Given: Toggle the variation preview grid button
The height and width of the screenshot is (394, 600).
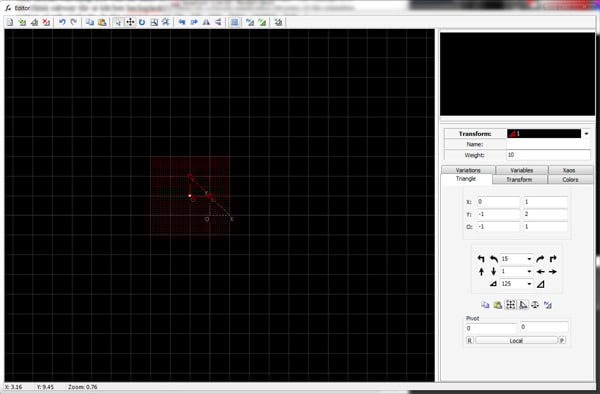Looking at the screenshot, I should [x=235, y=22].
